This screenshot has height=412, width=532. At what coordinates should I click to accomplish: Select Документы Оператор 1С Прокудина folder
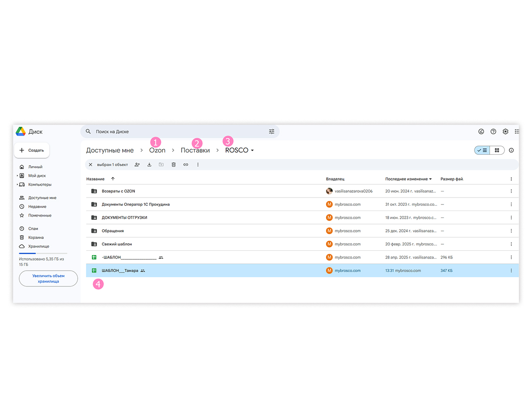pos(302,204)
